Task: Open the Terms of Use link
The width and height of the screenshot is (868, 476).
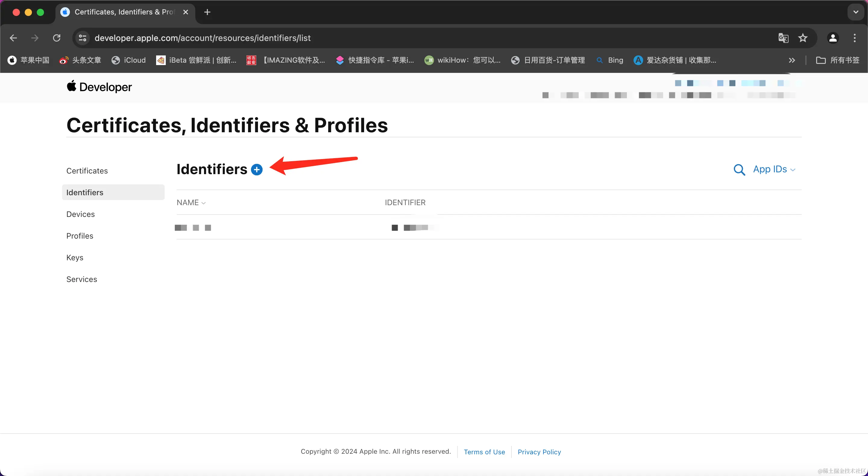Action: click(484, 452)
